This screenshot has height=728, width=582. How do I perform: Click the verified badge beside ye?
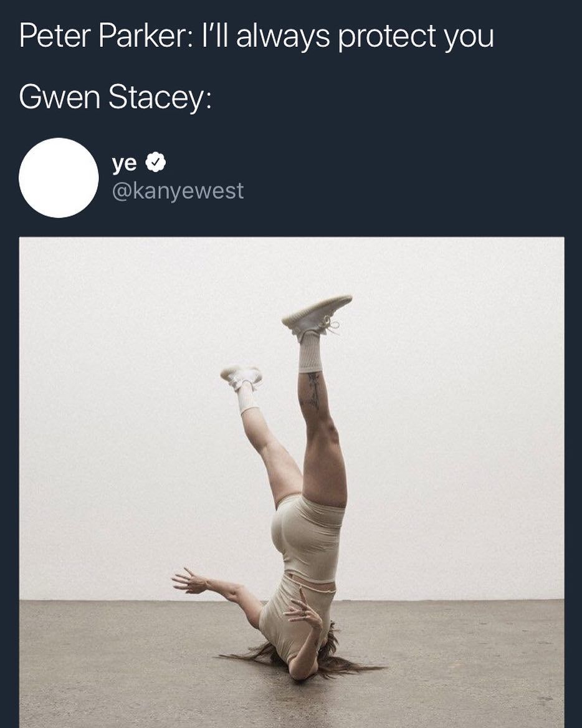pos(156,163)
